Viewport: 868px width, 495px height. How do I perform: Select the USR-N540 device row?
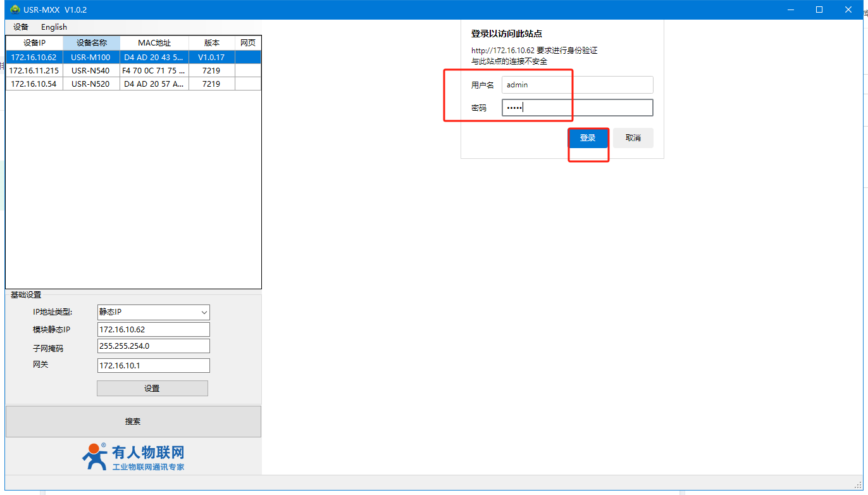(91, 70)
